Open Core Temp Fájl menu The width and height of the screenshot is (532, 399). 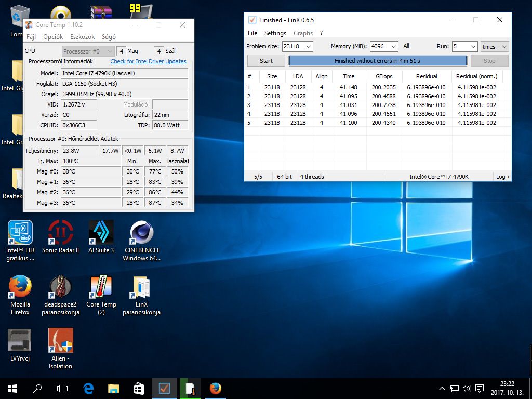(31, 37)
